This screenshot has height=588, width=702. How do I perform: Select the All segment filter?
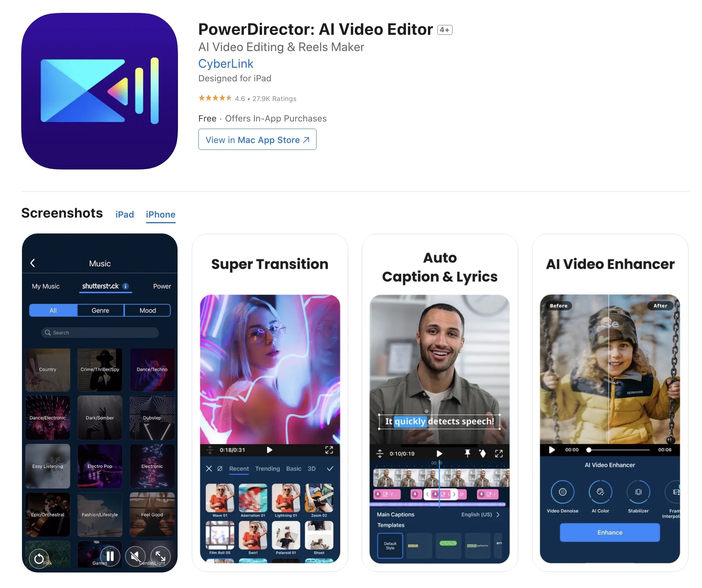click(53, 310)
